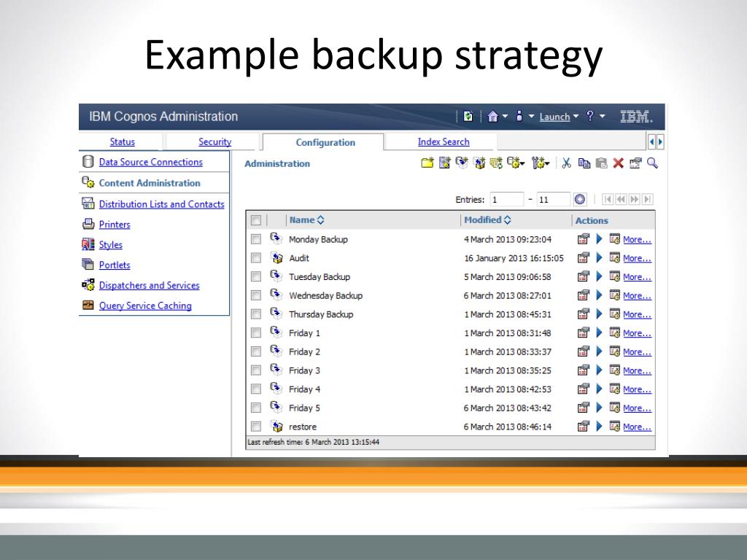
Task: Switch to the Index Search tab
Action: point(444,142)
